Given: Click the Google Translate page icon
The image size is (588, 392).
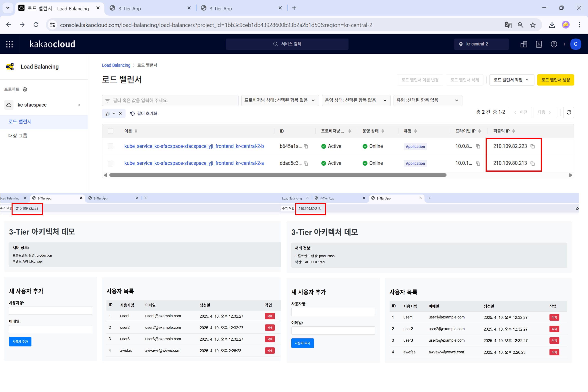Looking at the screenshot, I should [508, 25].
